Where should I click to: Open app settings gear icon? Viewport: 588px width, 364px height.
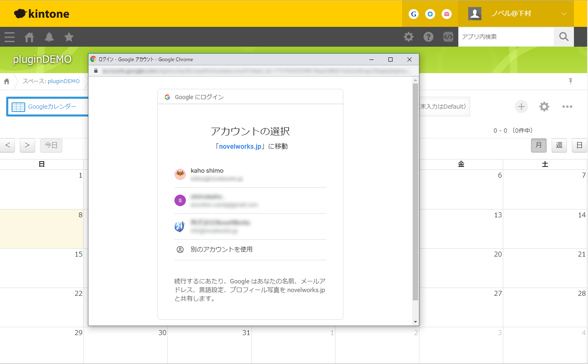coord(544,107)
